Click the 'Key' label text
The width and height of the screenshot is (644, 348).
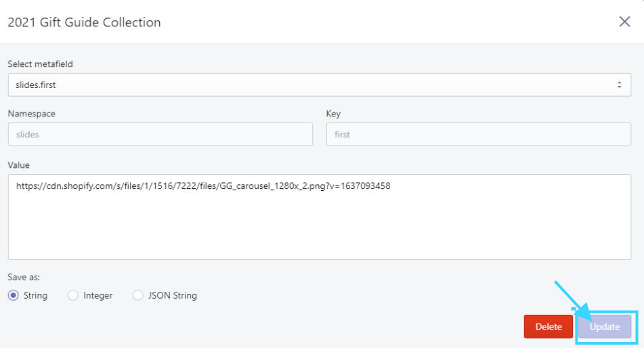[333, 114]
